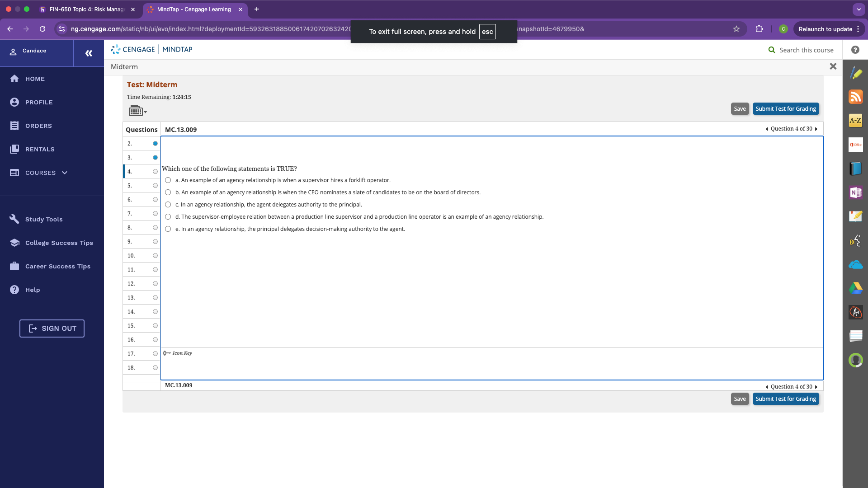The height and width of the screenshot is (488, 868).
Task: Collapse the left navigation sidebar
Action: (89, 53)
